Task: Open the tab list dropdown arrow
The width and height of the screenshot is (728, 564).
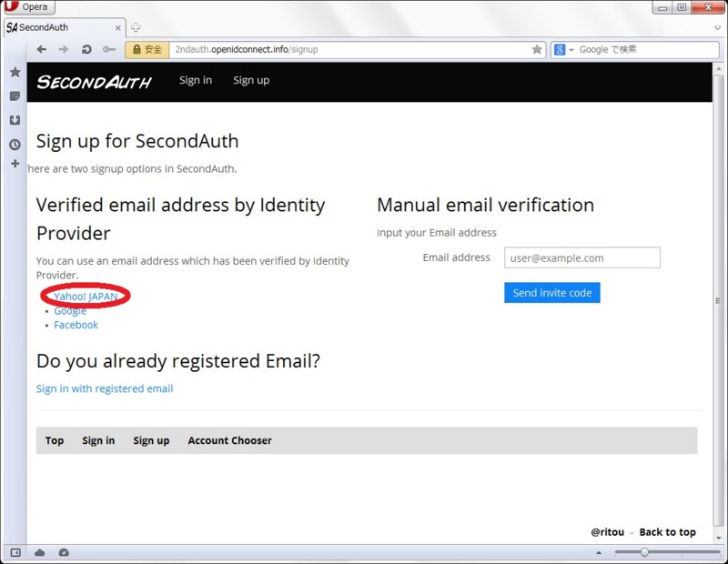Action: pos(718,28)
